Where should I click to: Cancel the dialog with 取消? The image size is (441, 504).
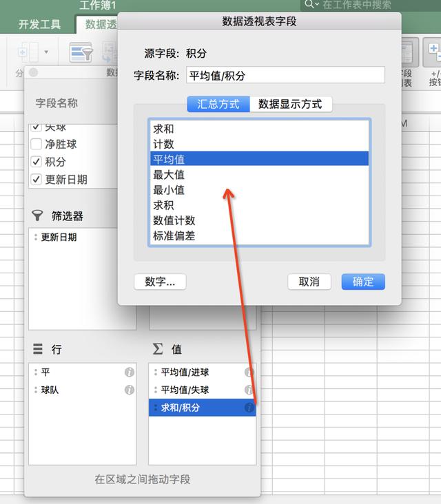(309, 282)
